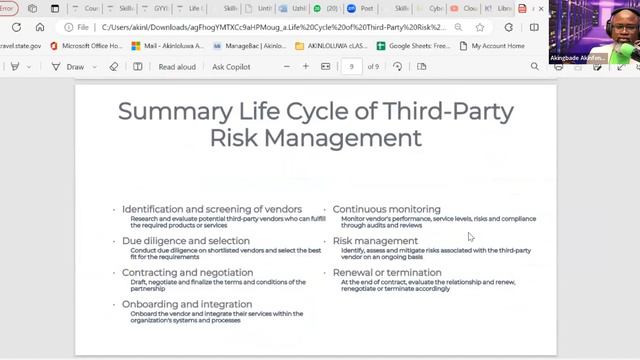Click the 'Due diligence and selection' heading

tap(186, 241)
